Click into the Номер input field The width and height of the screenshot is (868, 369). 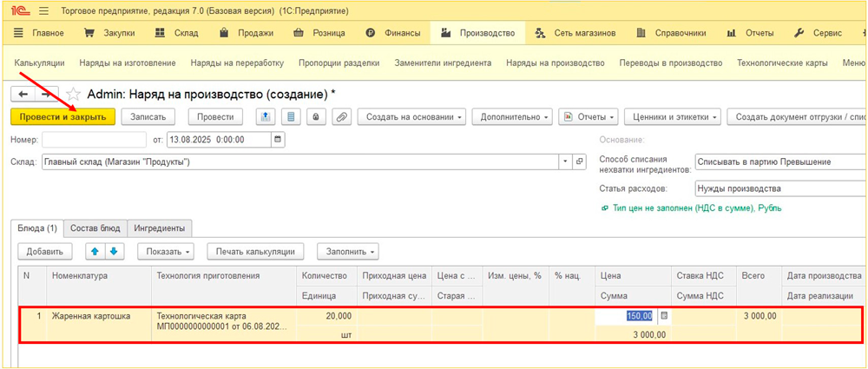(94, 139)
